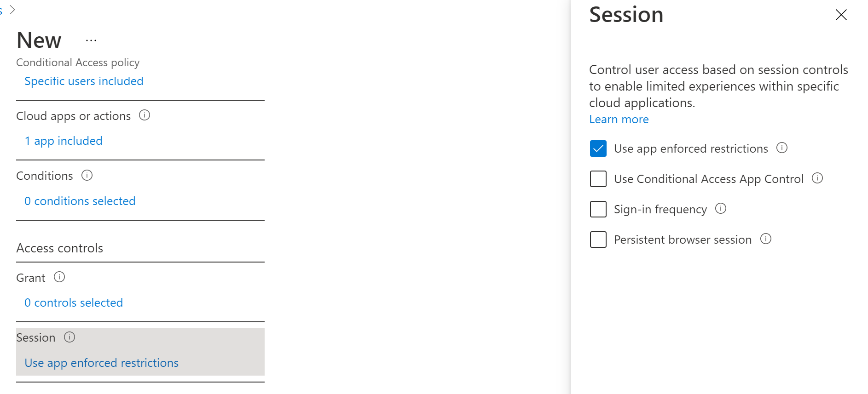Open the 1 app included link
Viewport: 868px width, 394px height.
tap(64, 141)
